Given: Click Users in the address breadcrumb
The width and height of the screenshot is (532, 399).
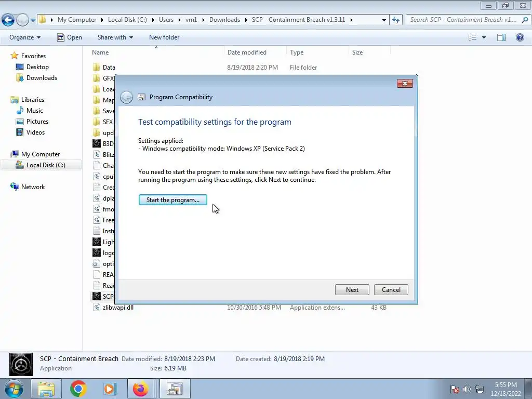Looking at the screenshot, I should pos(166,20).
